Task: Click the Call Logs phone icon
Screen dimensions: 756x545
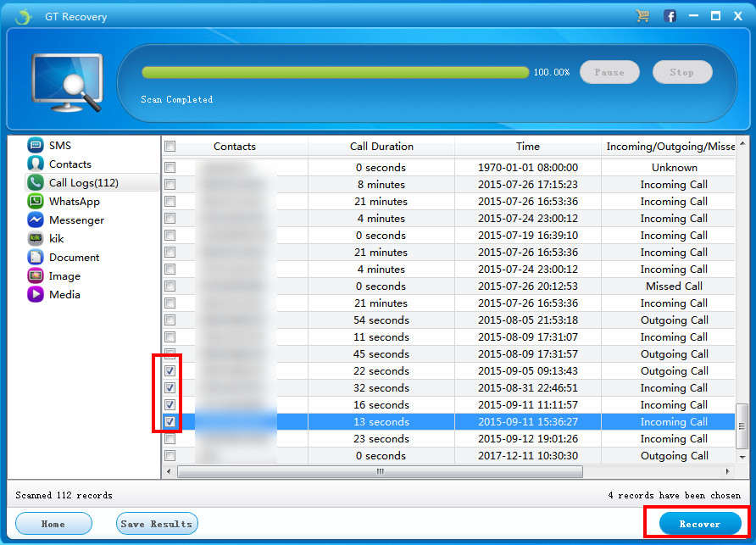Action: pos(36,182)
